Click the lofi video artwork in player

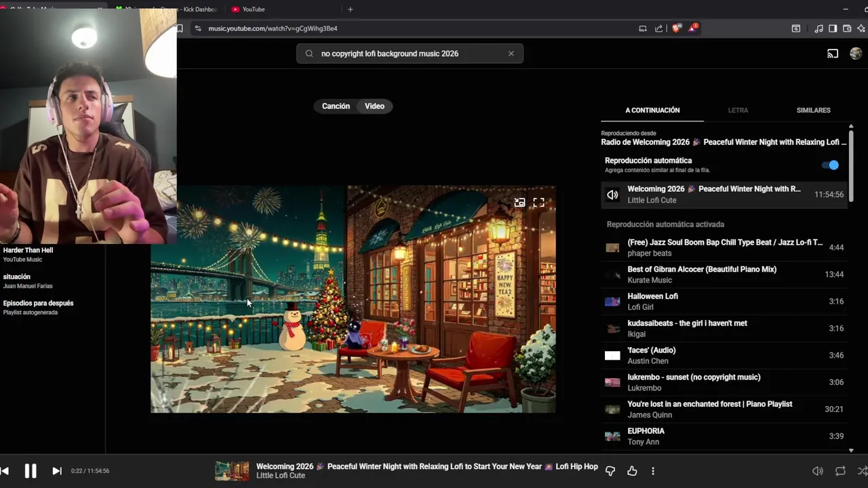tap(353, 299)
